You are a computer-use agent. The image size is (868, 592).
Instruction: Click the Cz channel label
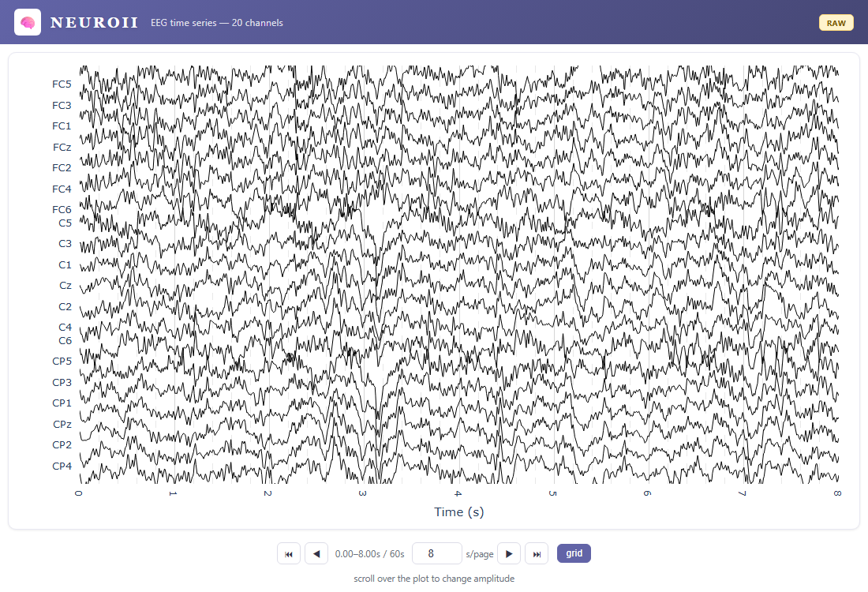coord(65,286)
